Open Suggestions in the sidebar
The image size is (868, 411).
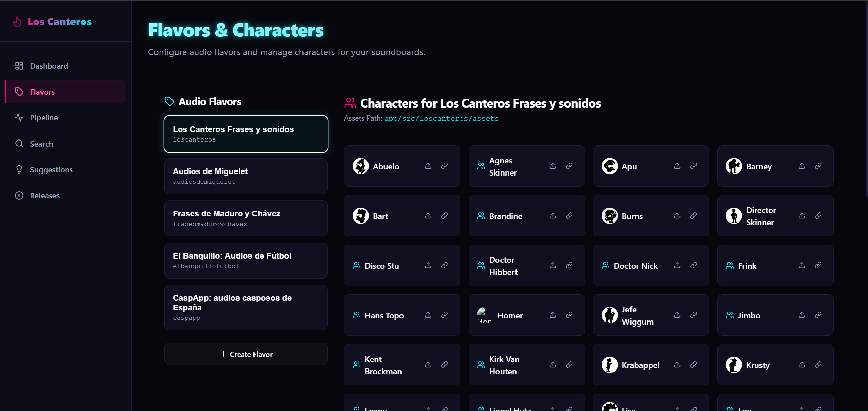point(65,169)
